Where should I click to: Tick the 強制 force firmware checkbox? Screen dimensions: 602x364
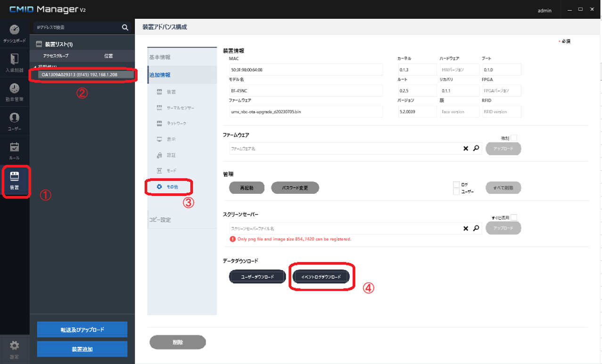[514, 138]
